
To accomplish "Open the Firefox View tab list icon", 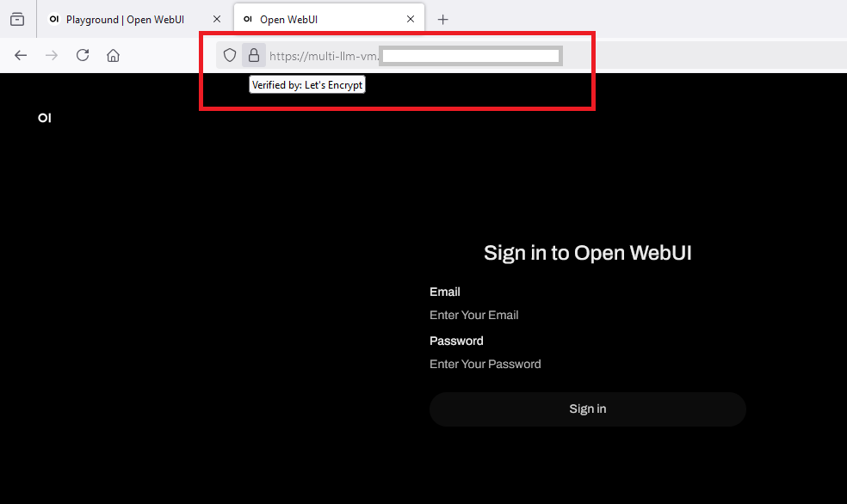I will coord(17,20).
